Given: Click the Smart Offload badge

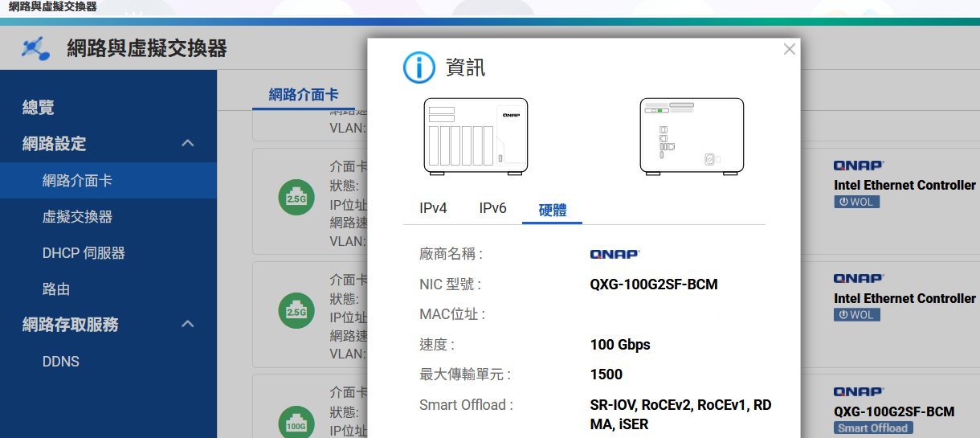Looking at the screenshot, I should [x=872, y=428].
